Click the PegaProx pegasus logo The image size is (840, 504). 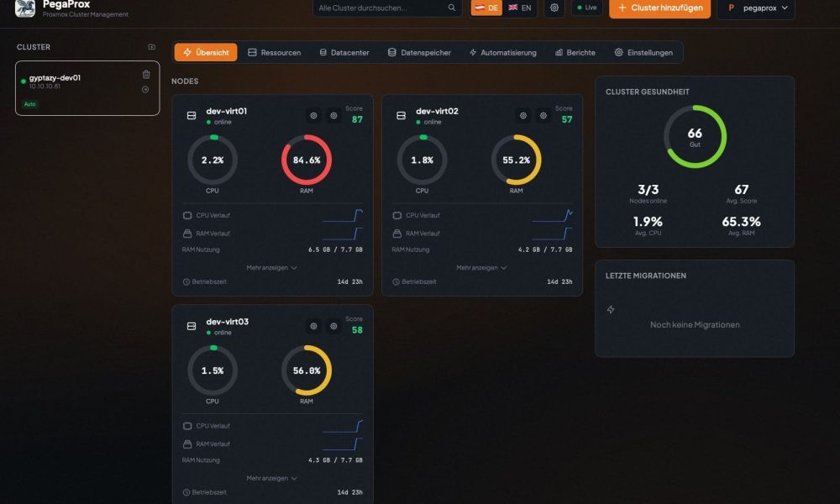pyautogui.click(x=25, y=8)
